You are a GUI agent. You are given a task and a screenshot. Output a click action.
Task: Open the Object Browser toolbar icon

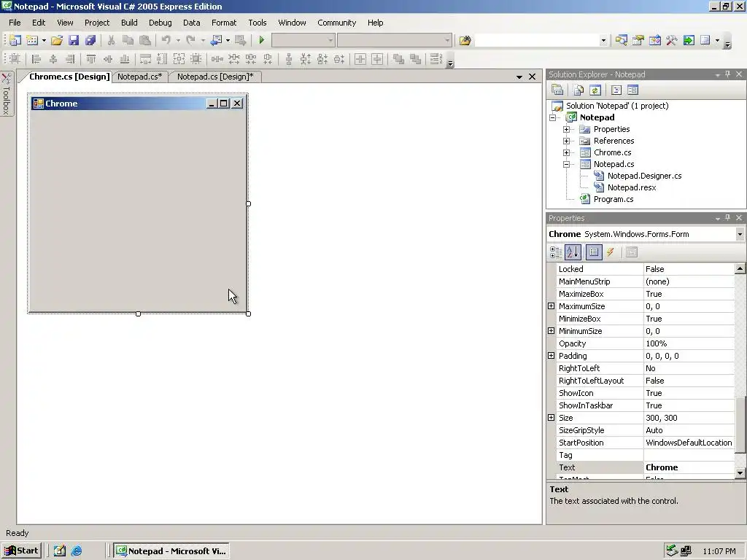coord(655,41)
